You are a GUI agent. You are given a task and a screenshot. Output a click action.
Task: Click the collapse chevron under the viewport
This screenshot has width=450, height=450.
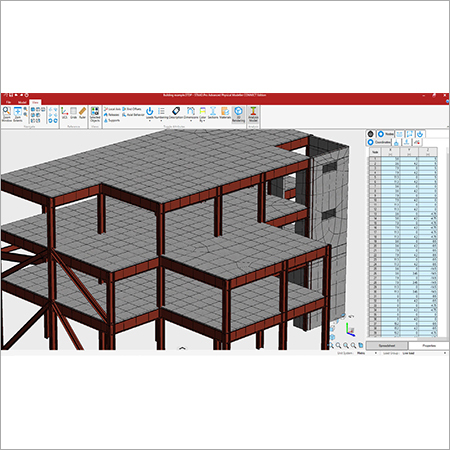[x=182, y=348]
